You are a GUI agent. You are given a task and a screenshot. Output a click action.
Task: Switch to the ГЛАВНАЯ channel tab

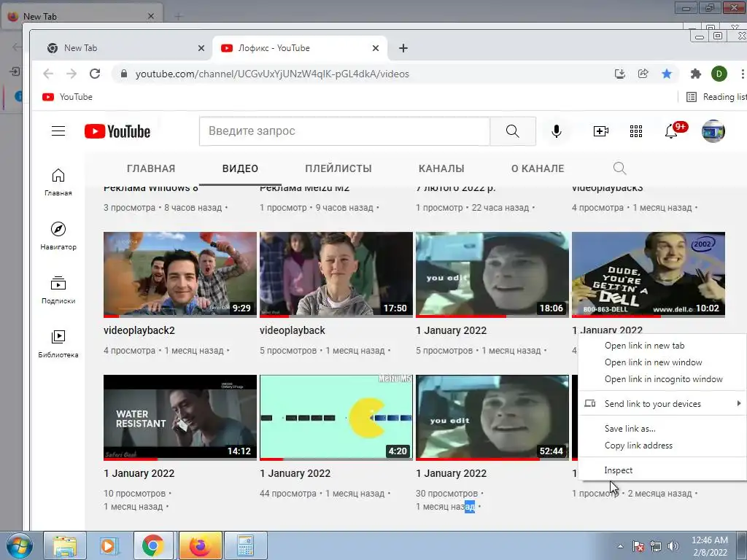(x=151, y=168)
